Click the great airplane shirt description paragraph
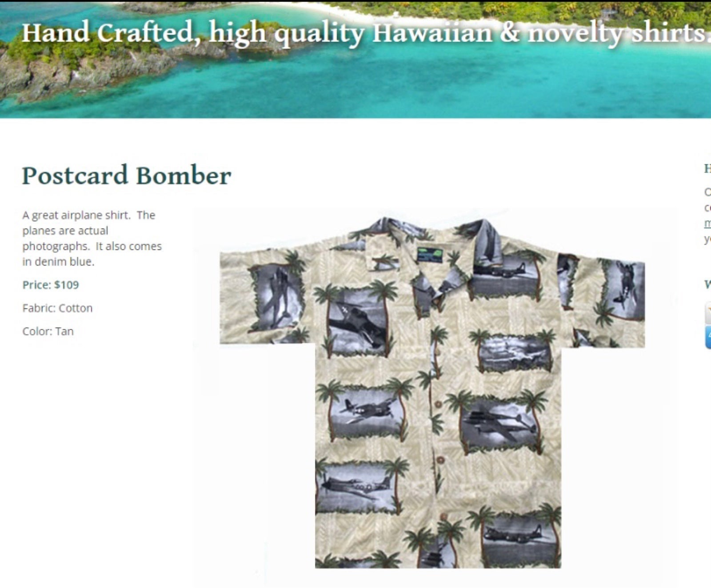Image resolution: width=711 pixels, height=588 pixels. coord(92,238)
